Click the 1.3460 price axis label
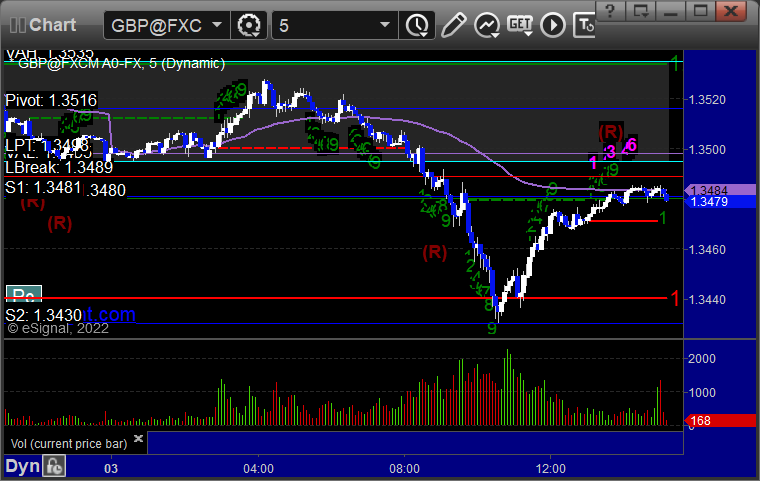Viewport: 760px width, 481px height. tap(707, 250)
